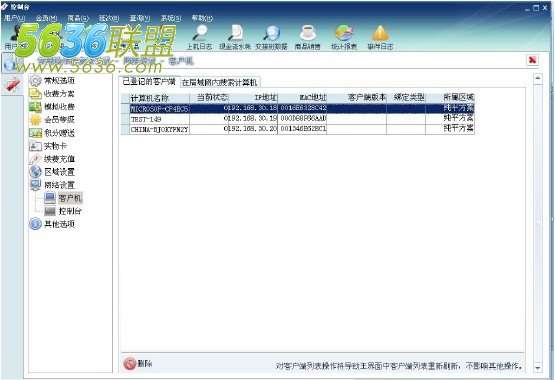Click the row selector of TEST-149
Viewport: 555px width, 380px height.
tap(125, 119)
